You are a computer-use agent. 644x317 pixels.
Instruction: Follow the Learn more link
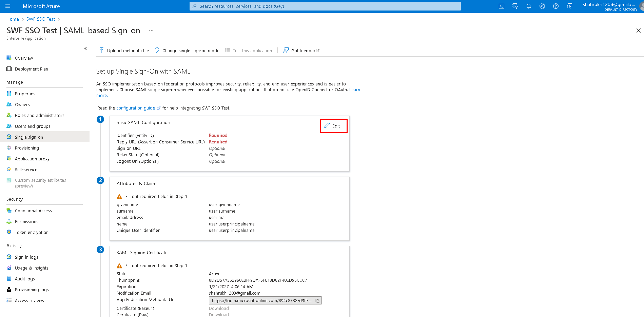point(355,90)
